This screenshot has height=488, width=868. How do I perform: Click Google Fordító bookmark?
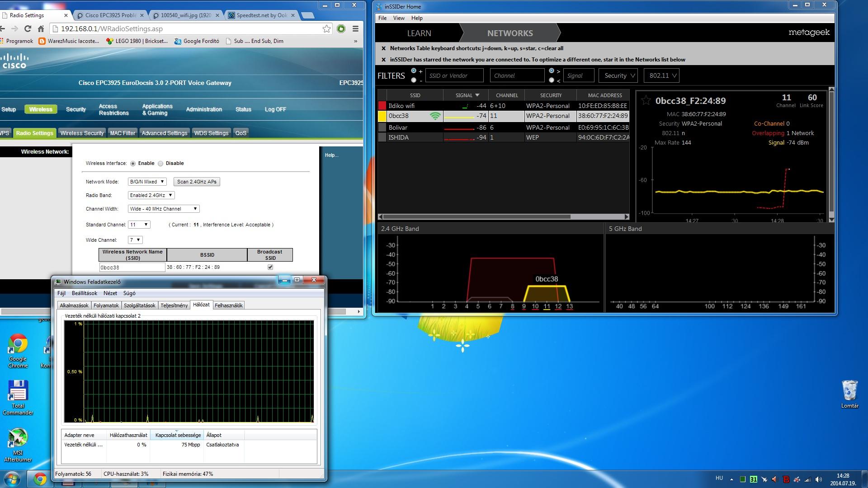tap(197, 41)
